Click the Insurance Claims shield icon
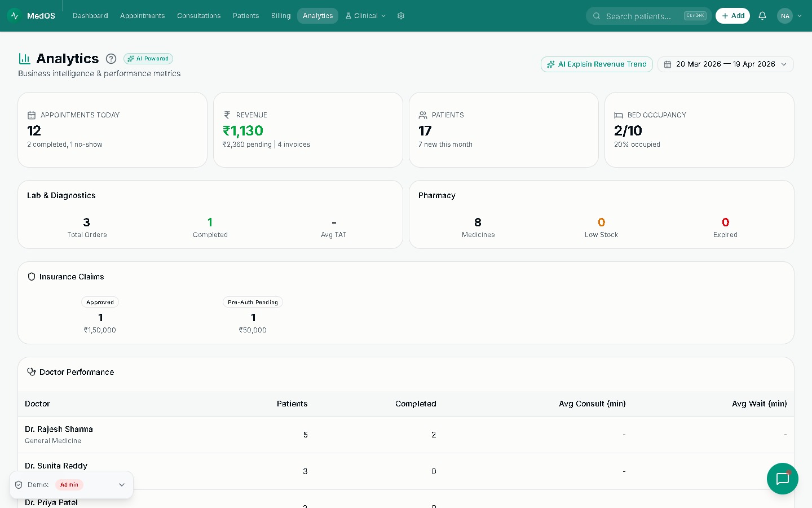812x508 pixels. coord(32,277)
